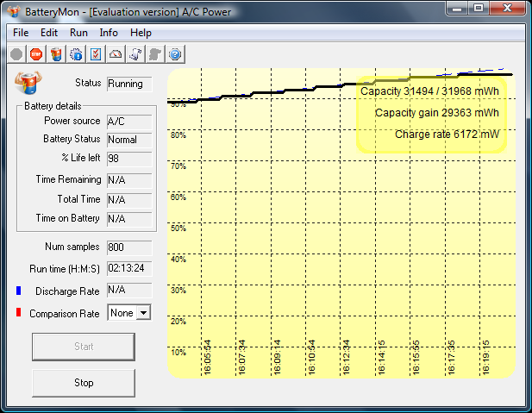Open the log scroll toolbar icon
This screenshot has width=532, height=413.
pos(135,53)
